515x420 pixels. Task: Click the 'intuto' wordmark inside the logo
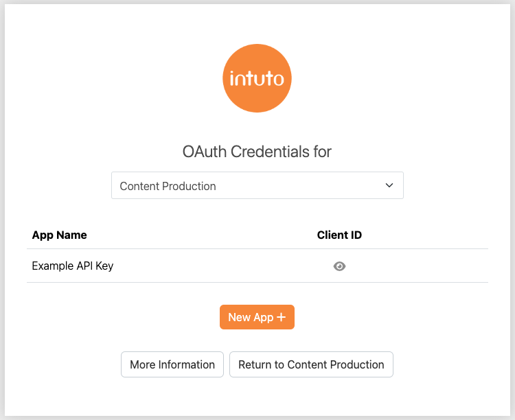pyautogui.click(x=257, y=78)
